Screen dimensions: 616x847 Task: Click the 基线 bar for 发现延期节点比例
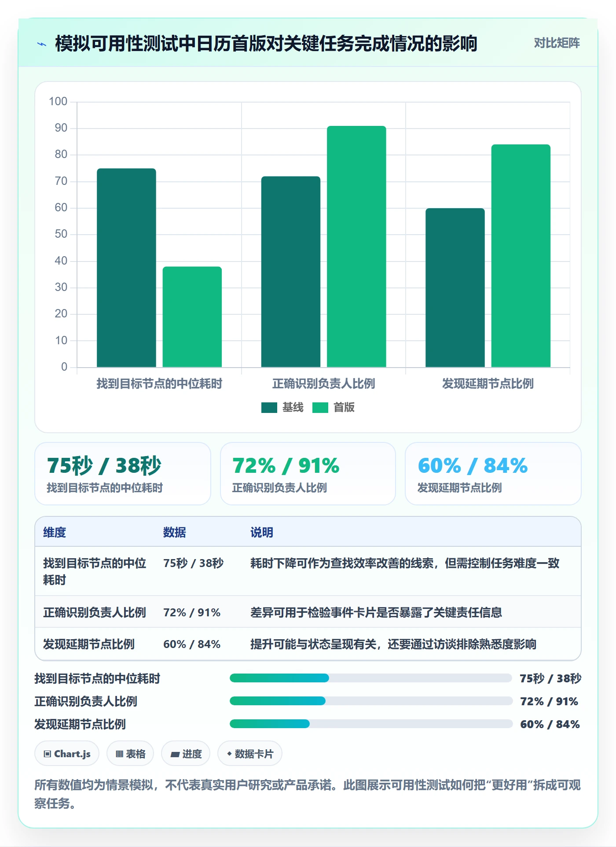pos(455,287)
